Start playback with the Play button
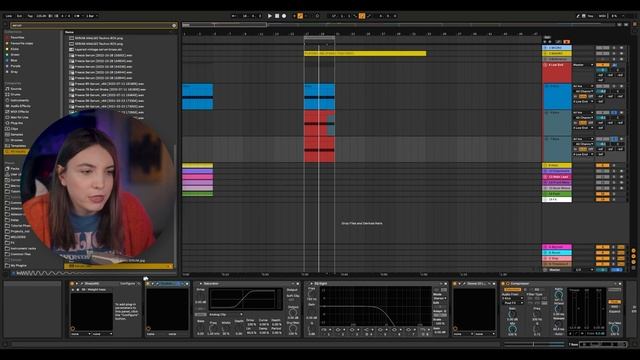 point(270,16)
